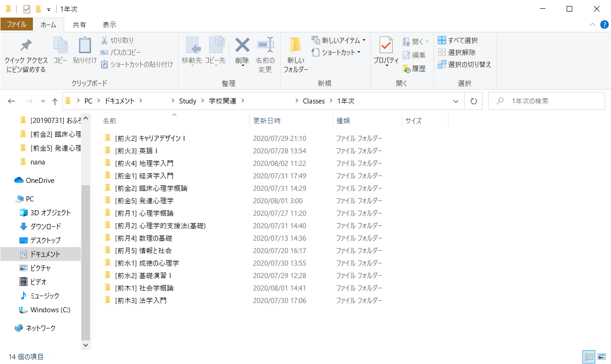Click Pin to Quick Access icon
Image resolution: width=611 pixels, height=364 pixels.
pyautogui.click(x=26, y=46)
